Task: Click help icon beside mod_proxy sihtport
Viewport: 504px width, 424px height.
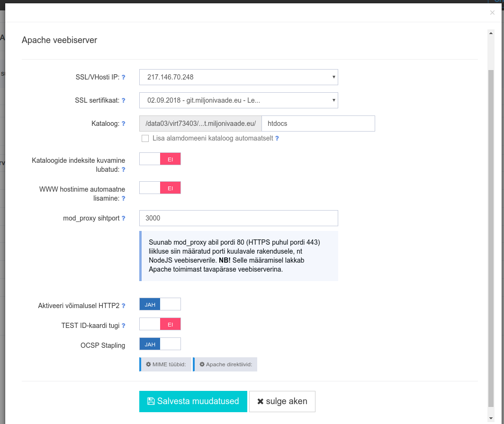Action: tap(124, 218)
